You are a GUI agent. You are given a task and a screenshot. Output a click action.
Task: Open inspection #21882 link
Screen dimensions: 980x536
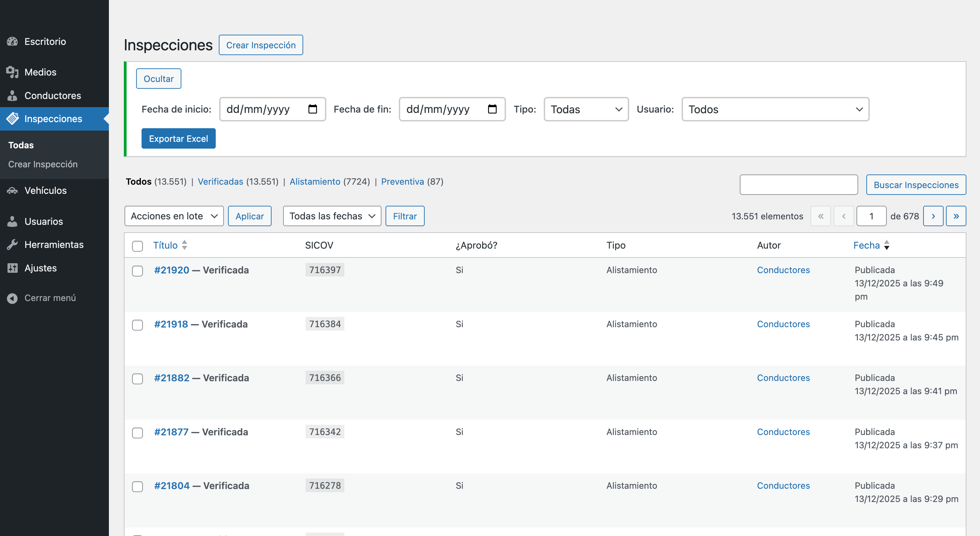tap(171, 378)
